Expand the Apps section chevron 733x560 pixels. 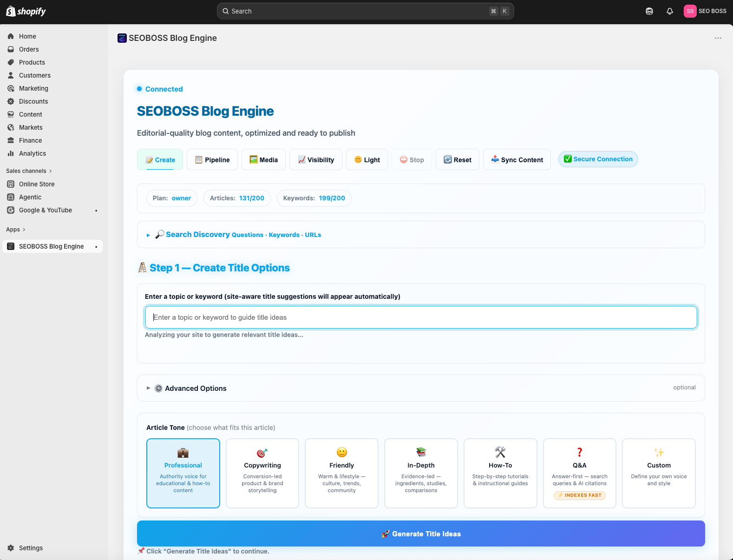click(x=24, y=230)
